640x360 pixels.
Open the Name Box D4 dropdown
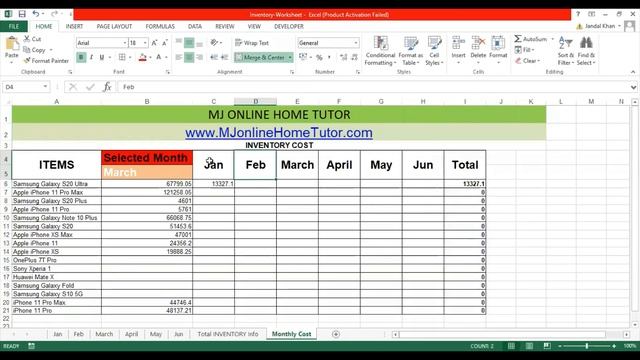click(45, 87)
